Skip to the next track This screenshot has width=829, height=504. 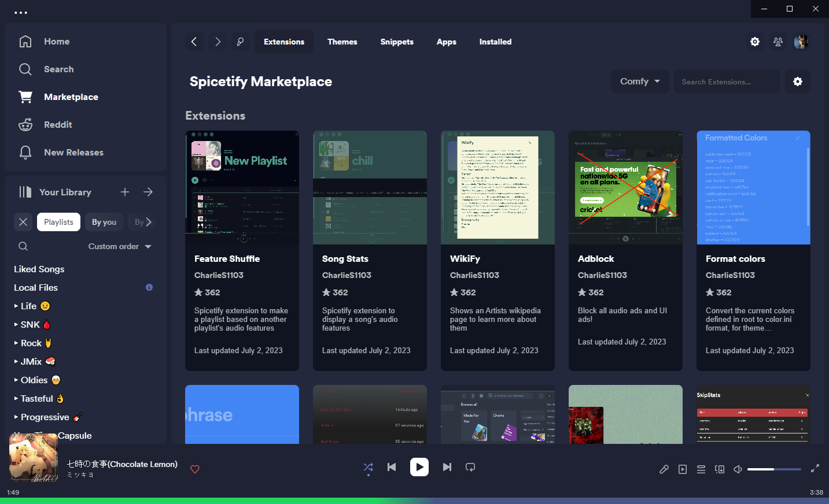[x=447, y=467]
